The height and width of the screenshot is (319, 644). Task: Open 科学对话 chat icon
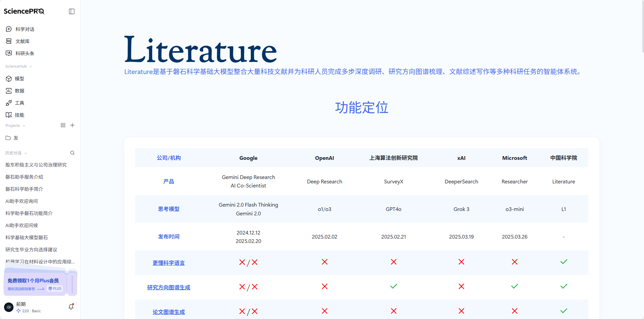pyautogui.click(x=9, y=29)
